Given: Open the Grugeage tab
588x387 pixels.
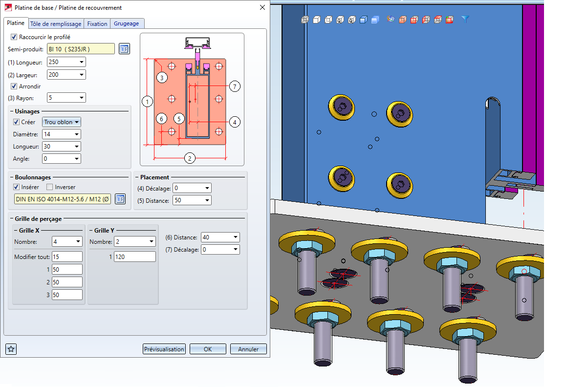Looking at the screenshot, I should 127,23.
